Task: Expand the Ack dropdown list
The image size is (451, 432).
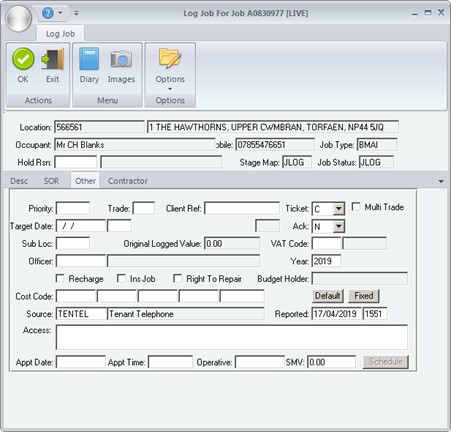Action: coord(339,226)
